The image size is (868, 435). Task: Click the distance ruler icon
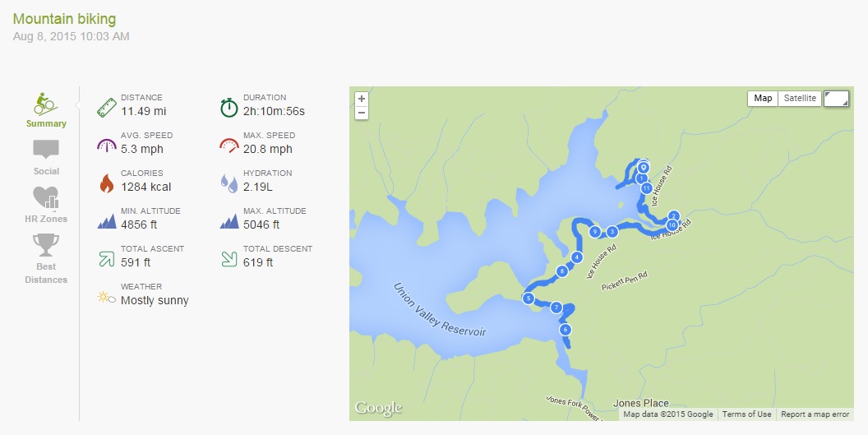click(106, 107)
